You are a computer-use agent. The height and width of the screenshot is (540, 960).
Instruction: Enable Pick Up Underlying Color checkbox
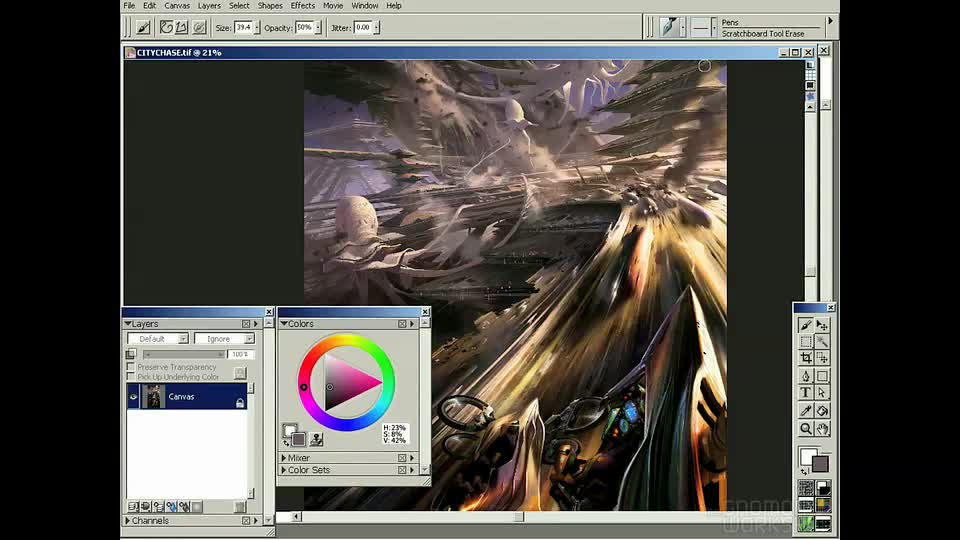(130, 377)
